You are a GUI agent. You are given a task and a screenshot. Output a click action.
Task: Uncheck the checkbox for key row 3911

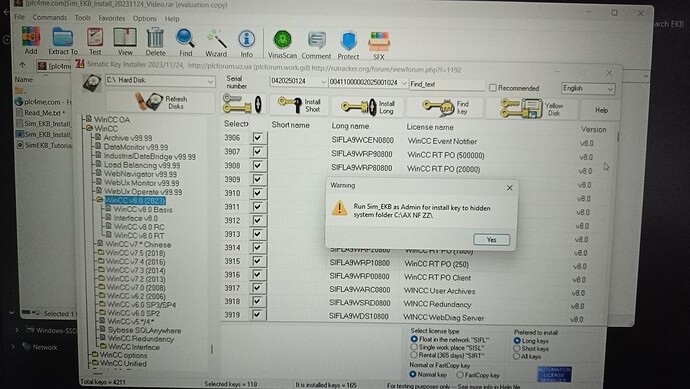[258, 206]
